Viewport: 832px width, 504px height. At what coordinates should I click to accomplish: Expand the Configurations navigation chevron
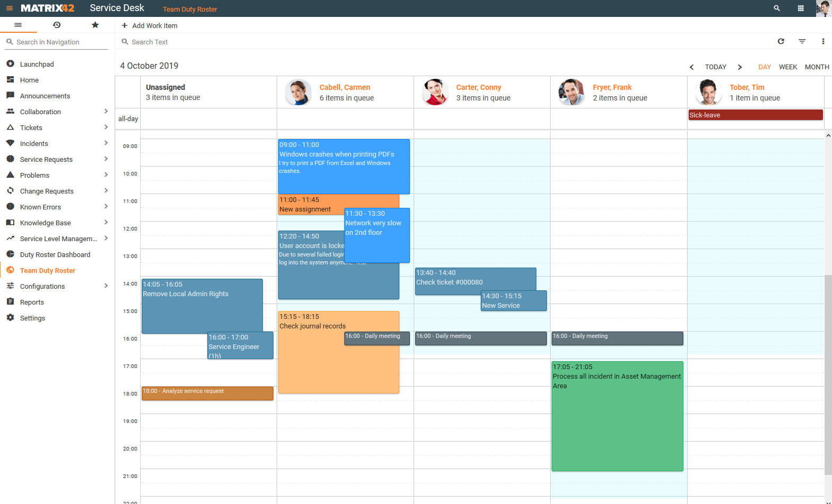pos(106,286)
